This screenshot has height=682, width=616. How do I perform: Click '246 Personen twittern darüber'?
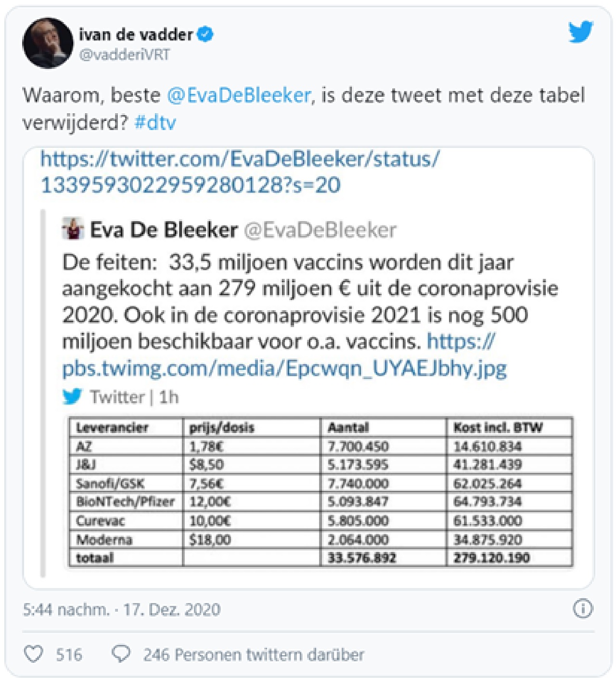click(x=254, y=655)
